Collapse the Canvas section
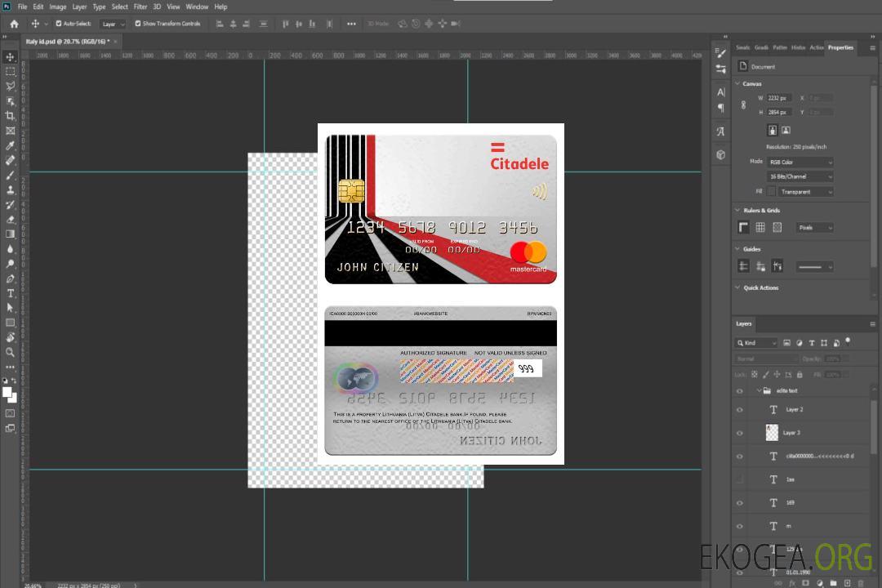 737,84
